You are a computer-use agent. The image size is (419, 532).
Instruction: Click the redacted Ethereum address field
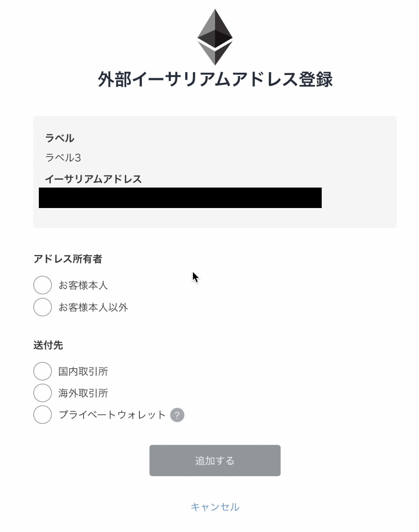[x=179, y=197]
